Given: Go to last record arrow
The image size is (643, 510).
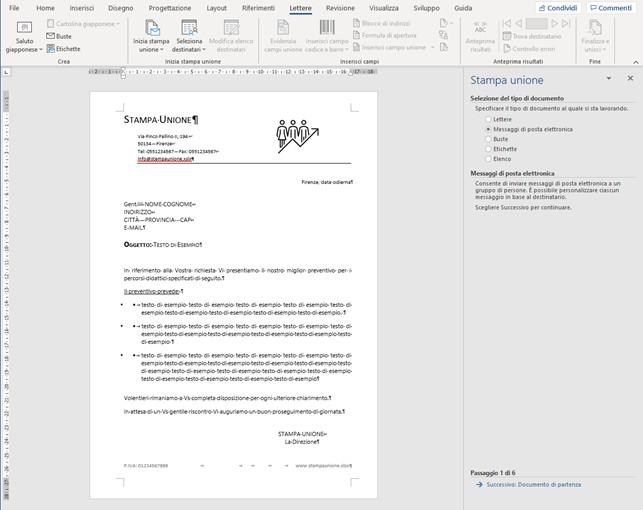Looking at the screenshot, I should (566, 23).
